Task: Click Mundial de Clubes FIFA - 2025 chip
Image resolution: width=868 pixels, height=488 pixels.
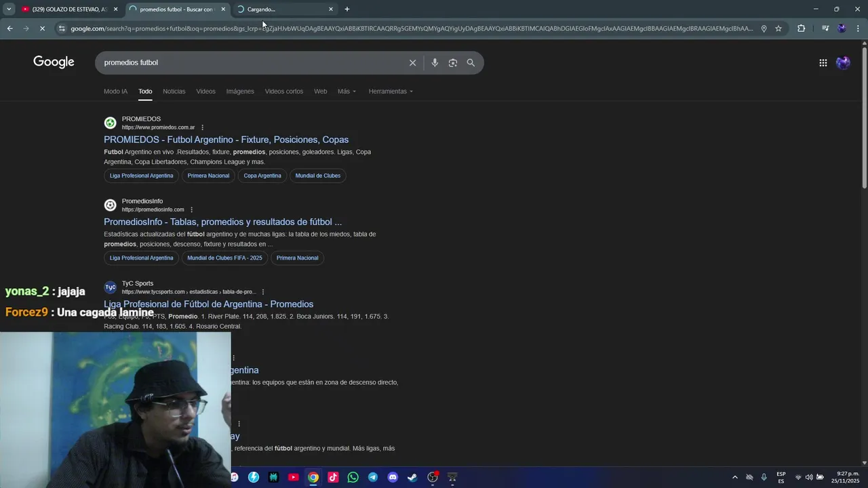Action: 224,258
